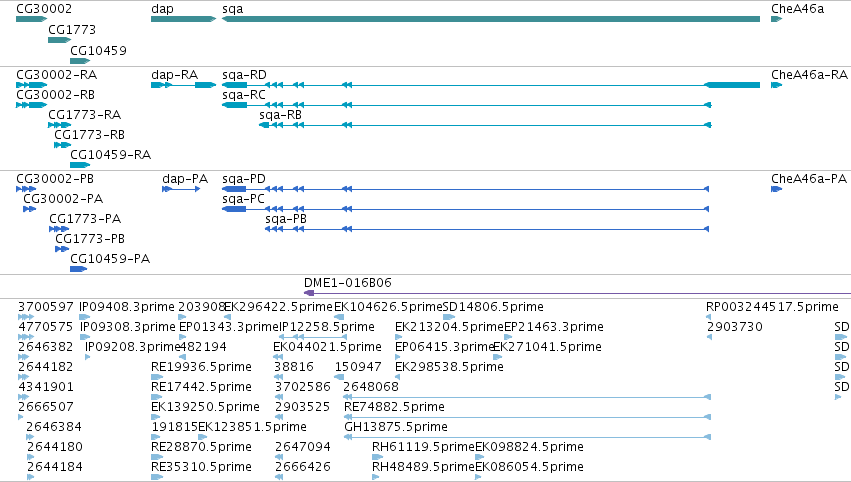The image size is (851, 482).
Task: Select CG1773-PB label
Action: 90,239
